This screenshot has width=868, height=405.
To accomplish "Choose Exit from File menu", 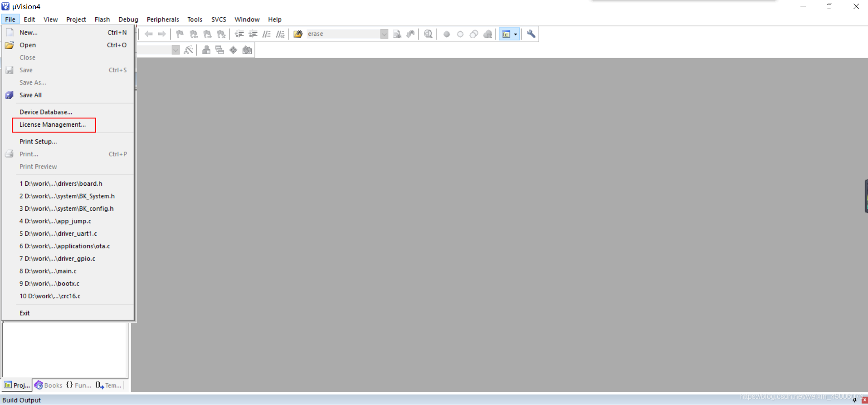I will pos(68,313).
